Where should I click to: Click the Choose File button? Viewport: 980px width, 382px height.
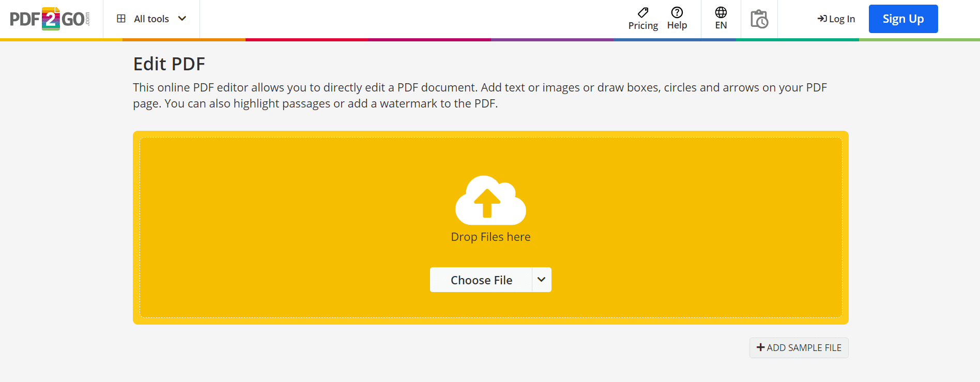481,280
